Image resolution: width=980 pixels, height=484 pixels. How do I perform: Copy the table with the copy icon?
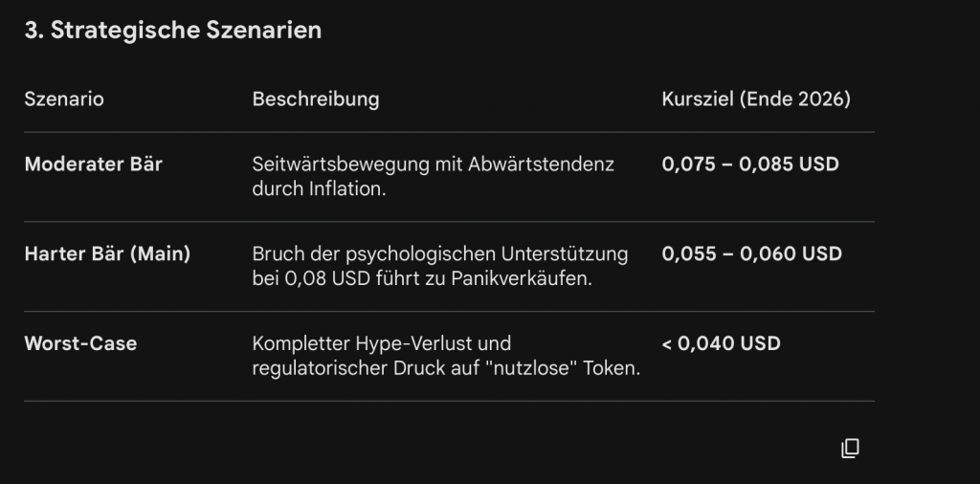[x=850, y=448]
